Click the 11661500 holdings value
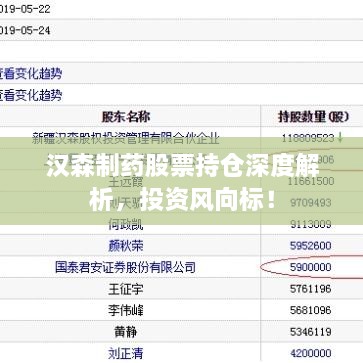The width and height of the screenshot is (363, 363). click(x=311, y=181)
